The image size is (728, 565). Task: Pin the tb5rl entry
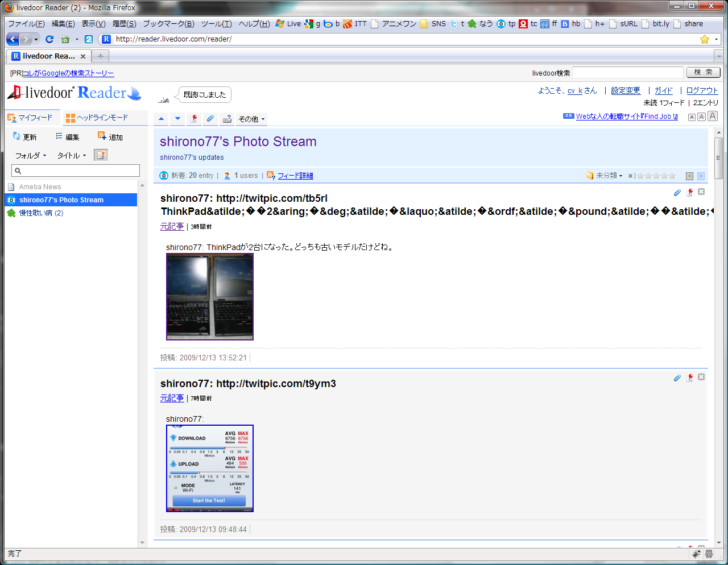689,193
